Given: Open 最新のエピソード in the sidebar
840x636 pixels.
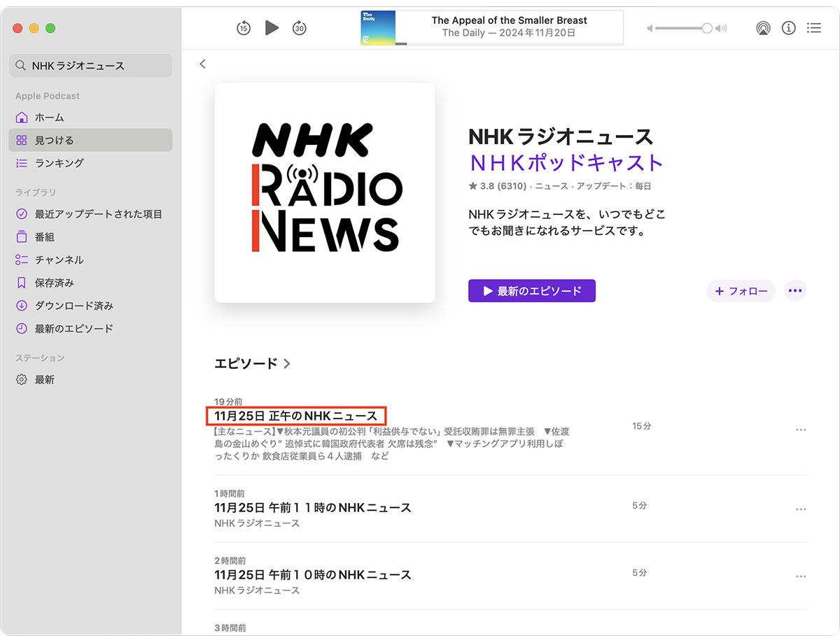Looking at the screenshot, I should click(x=90, y=328).
